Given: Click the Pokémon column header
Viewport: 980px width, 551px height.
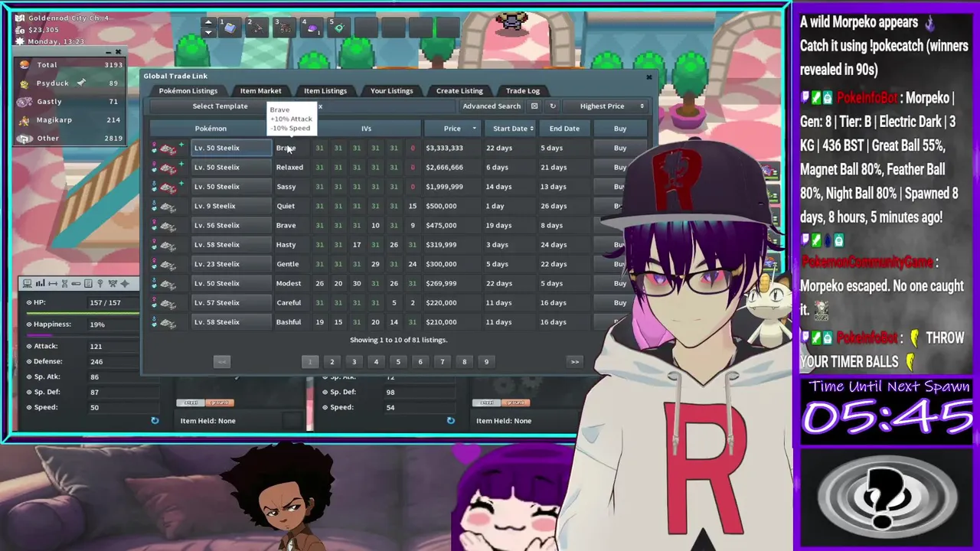Looking at the screenshot, I should tap(211, 129).
